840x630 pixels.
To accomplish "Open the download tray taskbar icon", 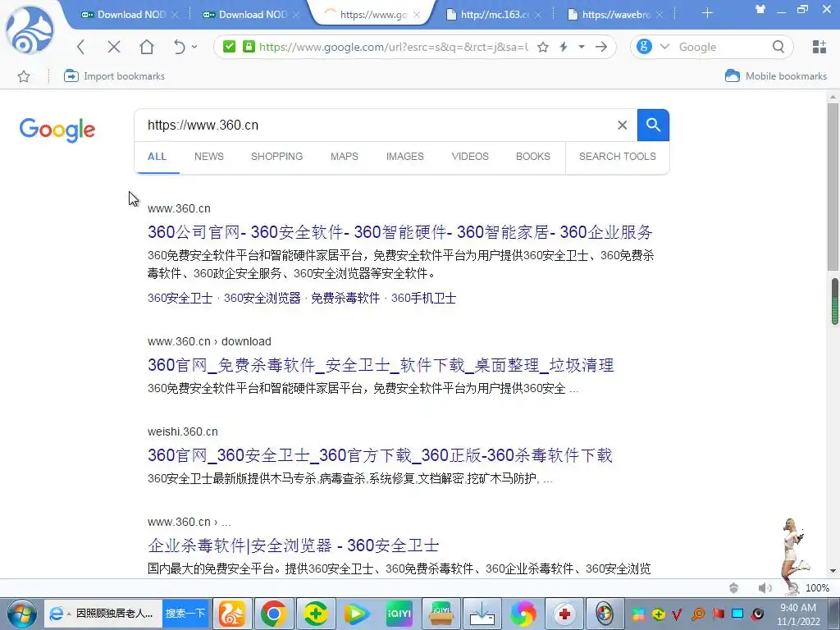I will point(482,614).
